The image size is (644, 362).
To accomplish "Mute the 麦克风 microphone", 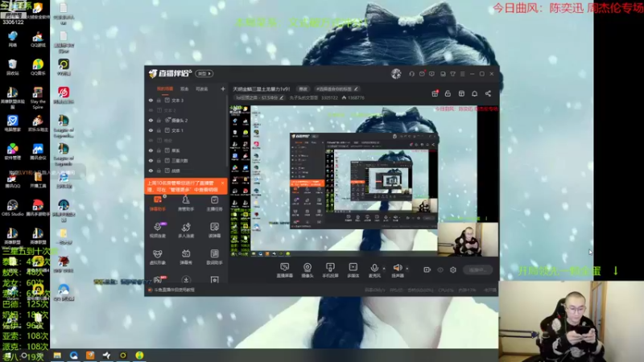I will pos(374,270).
